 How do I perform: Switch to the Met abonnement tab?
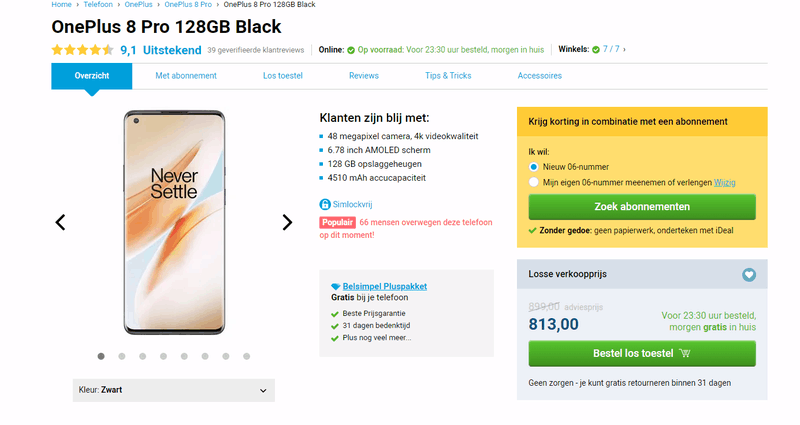185,76
